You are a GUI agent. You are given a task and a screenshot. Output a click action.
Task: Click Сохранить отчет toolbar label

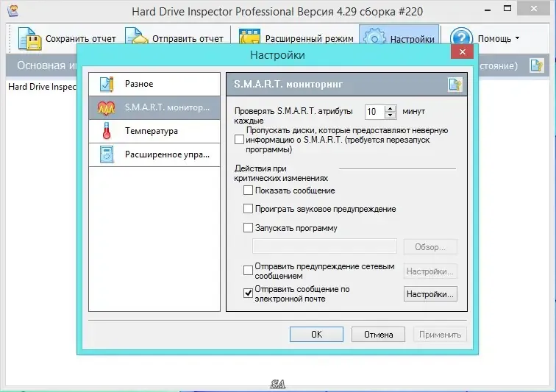[x=81, y=39]
